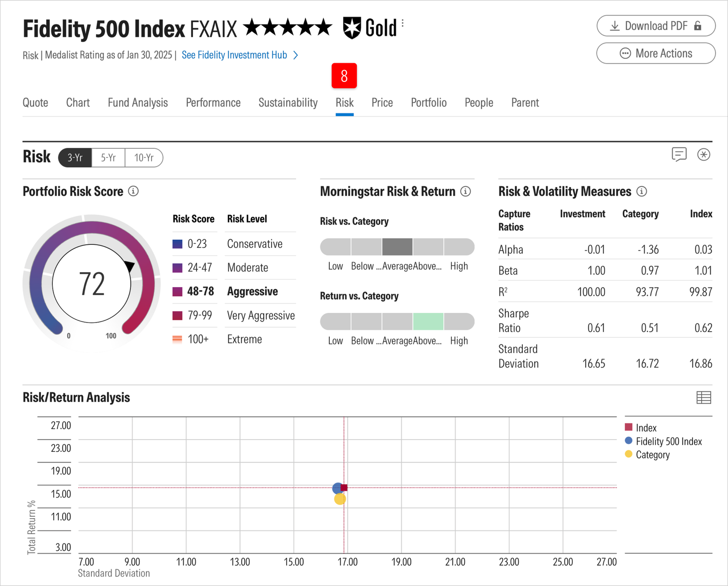Viewport: 728px width, 586px height.
Task: Click the Download PDF button
Action: coord(656,26)
